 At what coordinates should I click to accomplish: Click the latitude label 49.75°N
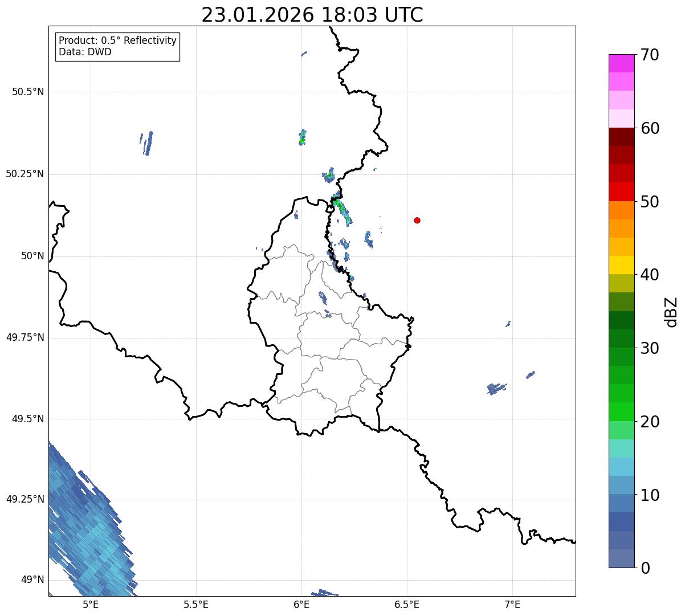point(25,337)
